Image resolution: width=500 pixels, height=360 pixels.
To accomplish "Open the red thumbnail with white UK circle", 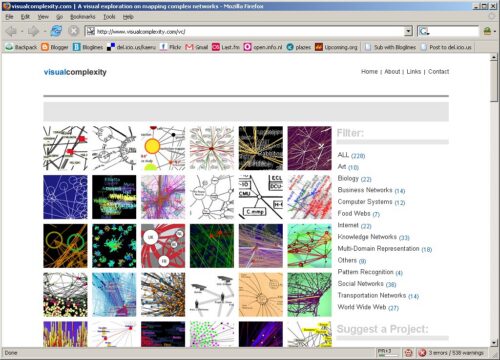I will pos(163,246).
